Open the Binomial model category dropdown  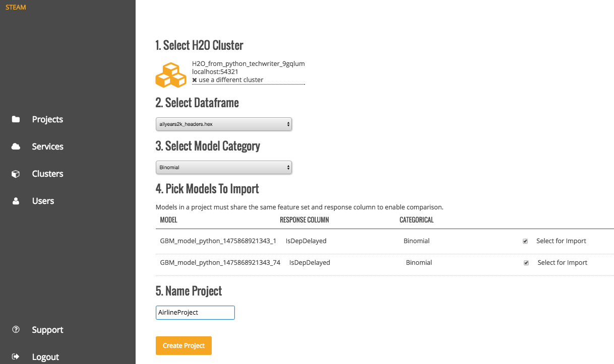click(x=223, y=167)
